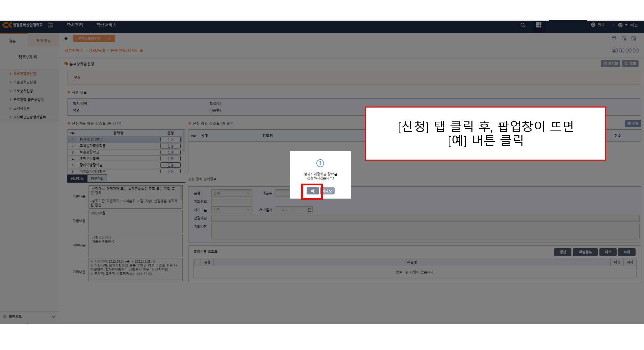Image resolution: width=644 pixels, height=350 pixels.
Task: Click 신청 for 교직원가족장학금
Action: pyautogui.click(x=171, y=146)
